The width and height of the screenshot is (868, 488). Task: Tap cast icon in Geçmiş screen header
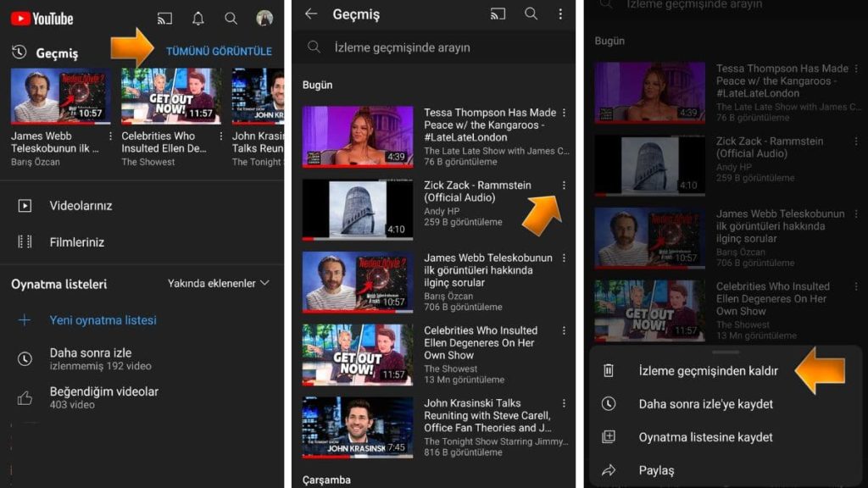pos(498,14)
